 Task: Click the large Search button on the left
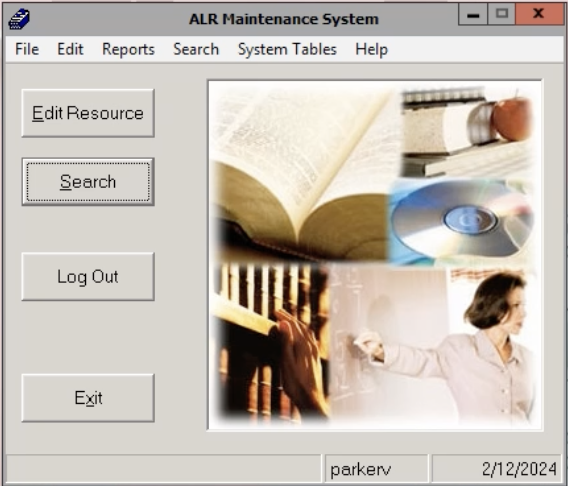[88, 181]
